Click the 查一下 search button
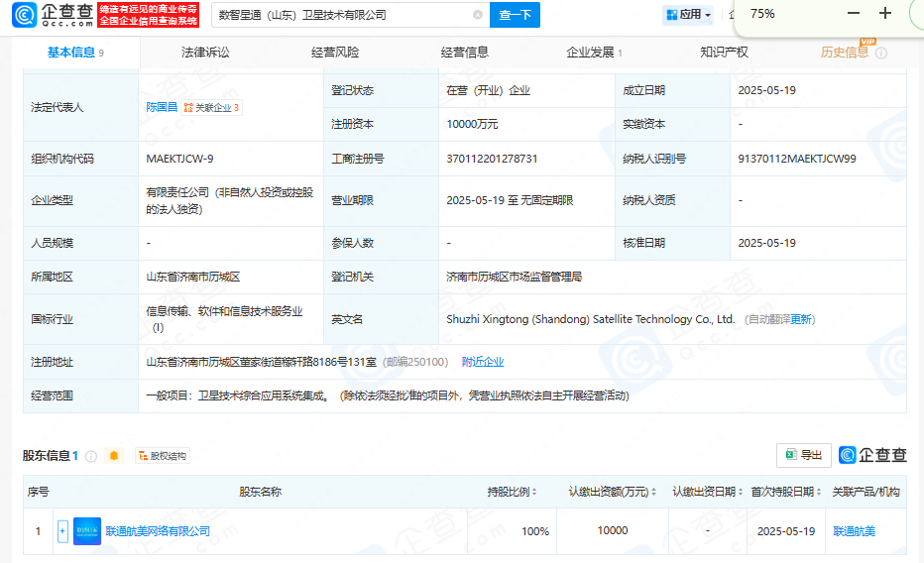The height and width of the screenshot is (563, 924). coord(515,15)
